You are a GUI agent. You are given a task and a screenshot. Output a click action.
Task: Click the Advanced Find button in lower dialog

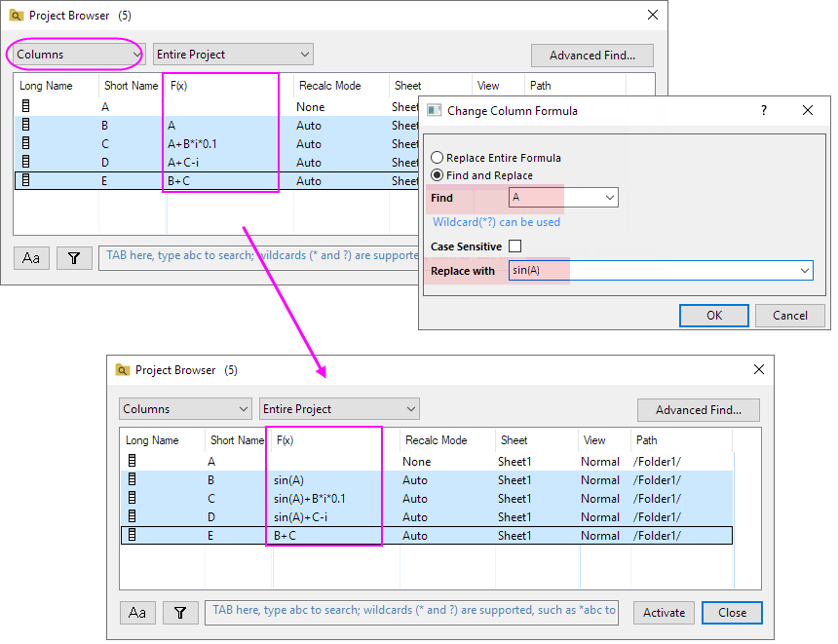(698, 410)
